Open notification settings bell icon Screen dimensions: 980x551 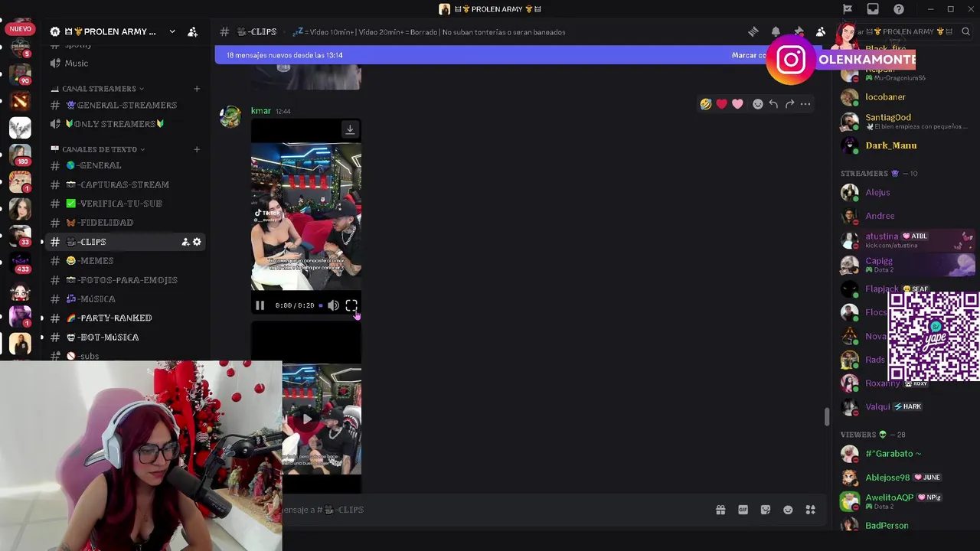776,31
